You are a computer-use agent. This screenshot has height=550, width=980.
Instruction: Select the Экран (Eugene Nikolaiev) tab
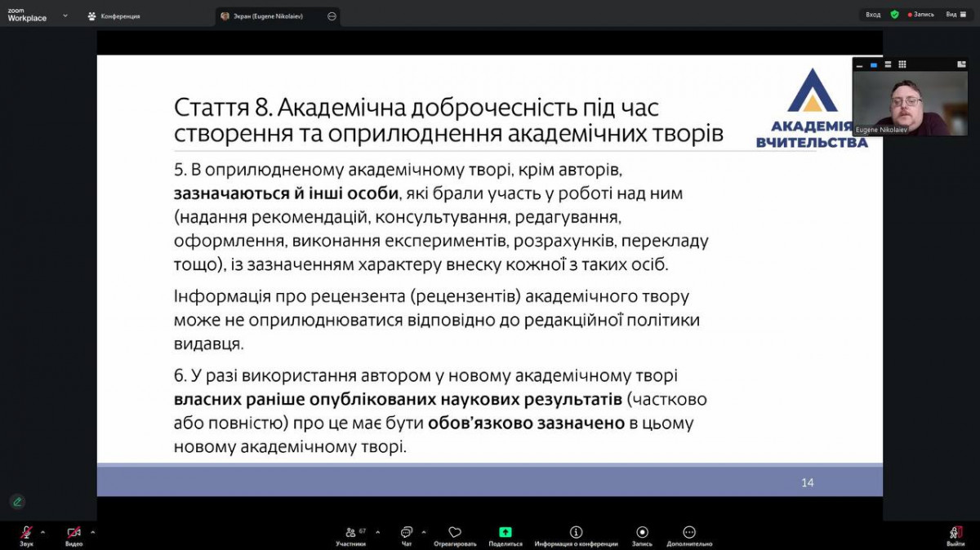pyautogui.click(x=272, y=16)
